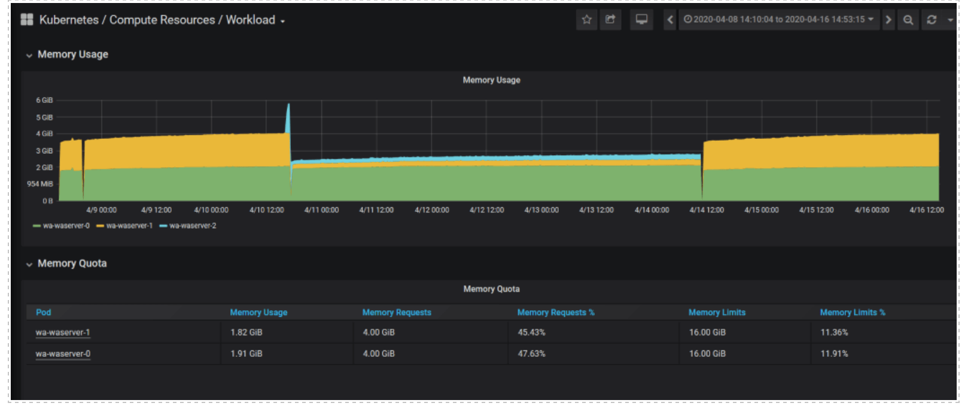Click the share dashboard icon
980x418 pixels.
(610, 20)
